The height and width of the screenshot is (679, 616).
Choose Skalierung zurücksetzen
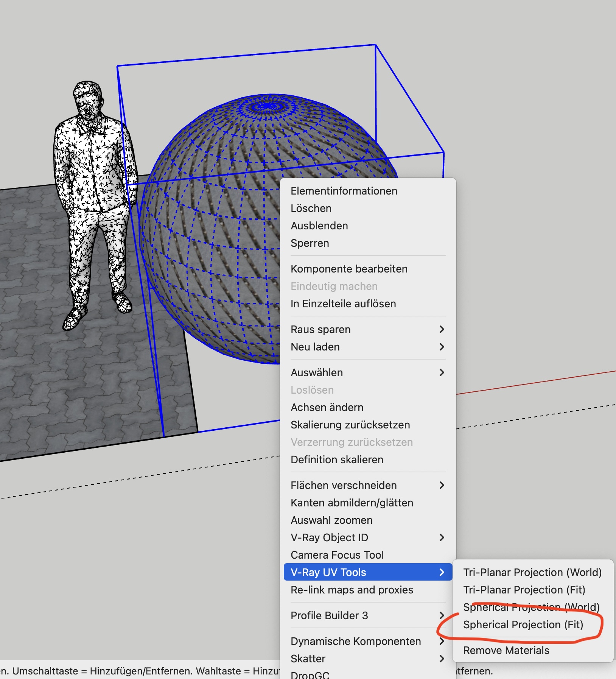(x=350, y=425)
